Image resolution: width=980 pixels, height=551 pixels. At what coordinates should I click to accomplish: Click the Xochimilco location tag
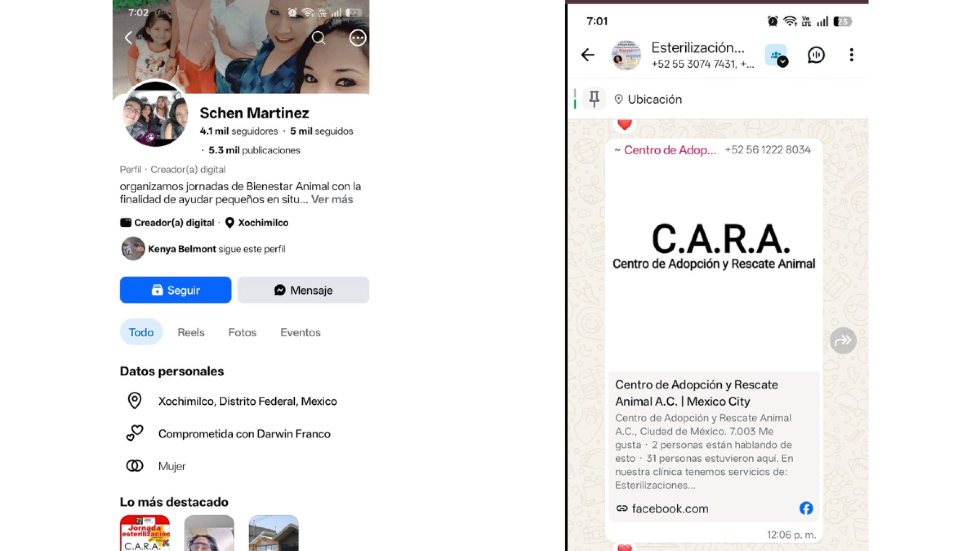257,223
